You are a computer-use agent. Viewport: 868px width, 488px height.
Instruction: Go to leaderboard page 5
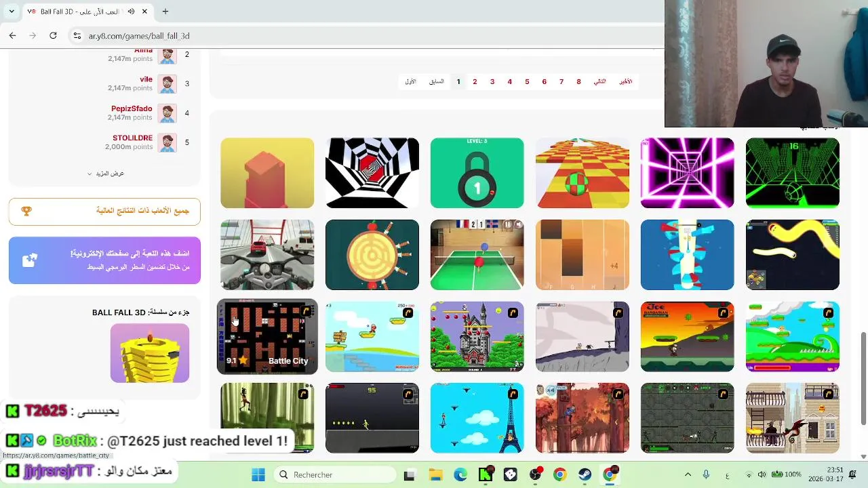527,81
